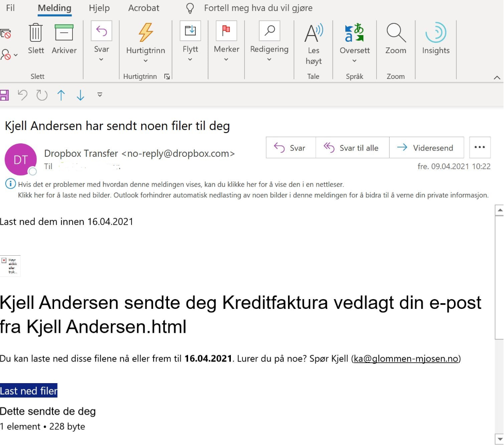This screenshot has height=445, width=504.
Task: Select the Melding tab
Action: [x=55, y=8]
